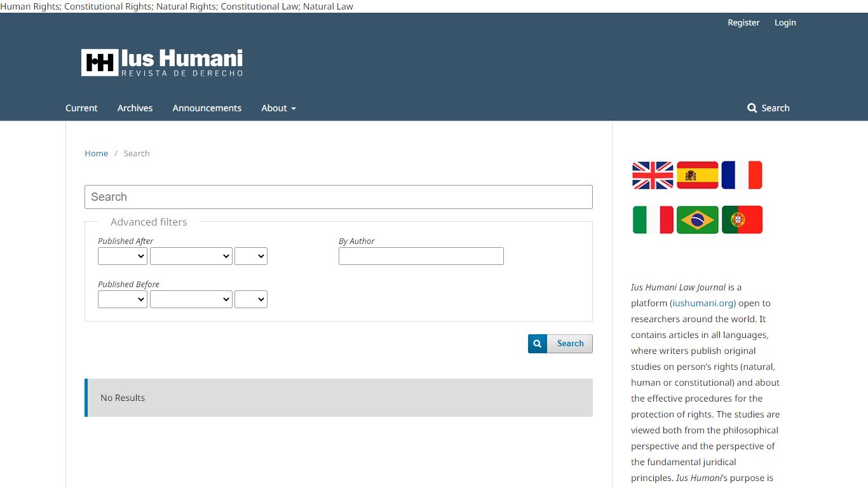Click the magnifier icon in the header Search link
The width and height of the screenshot is (868, 488).
(752, 108)
